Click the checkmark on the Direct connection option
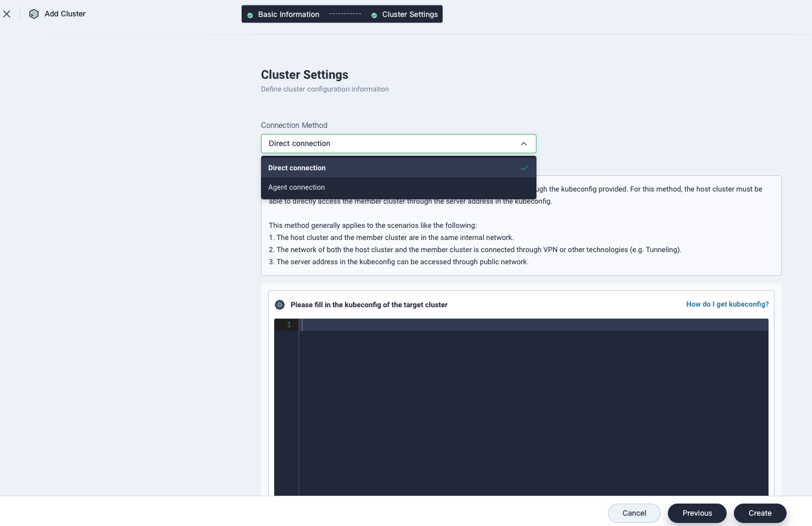The image size is (812, 526). [x=524, y=168]
